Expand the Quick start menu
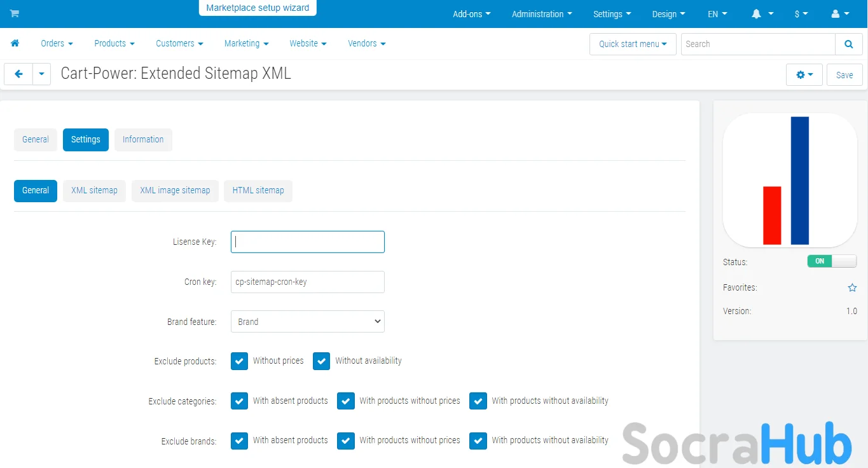Screen dimensions: 868x468 (x=632, y=45)
